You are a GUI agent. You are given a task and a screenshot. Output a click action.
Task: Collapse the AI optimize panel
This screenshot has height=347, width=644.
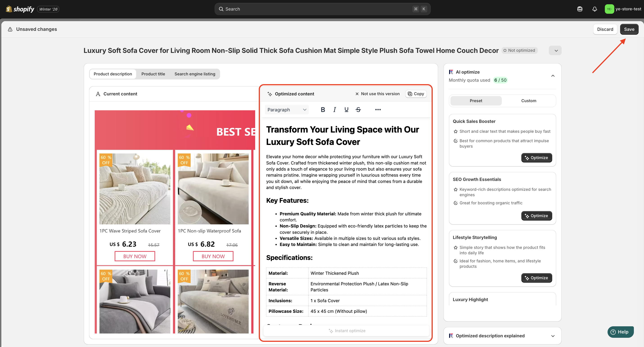pyautogui.click(x=553, y=76)
